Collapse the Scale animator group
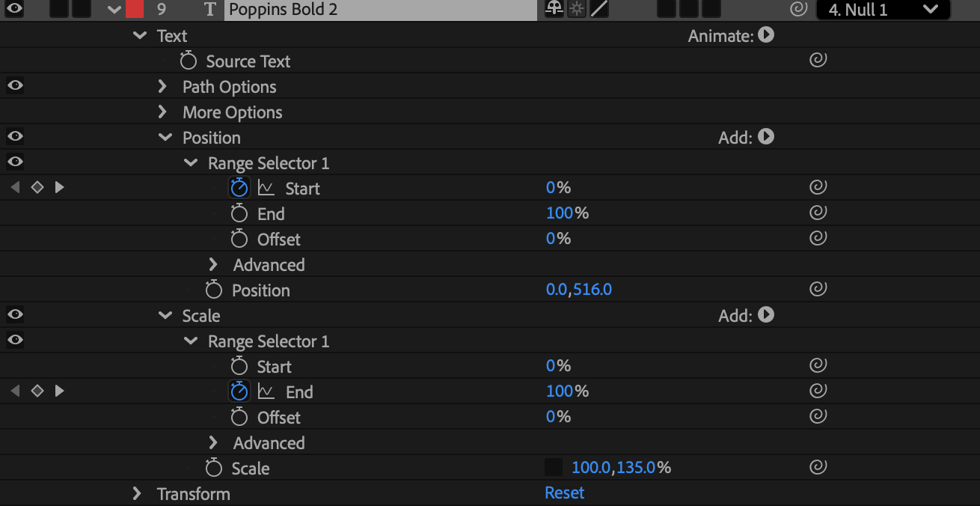The image size is (980, 506). [165, 316]
